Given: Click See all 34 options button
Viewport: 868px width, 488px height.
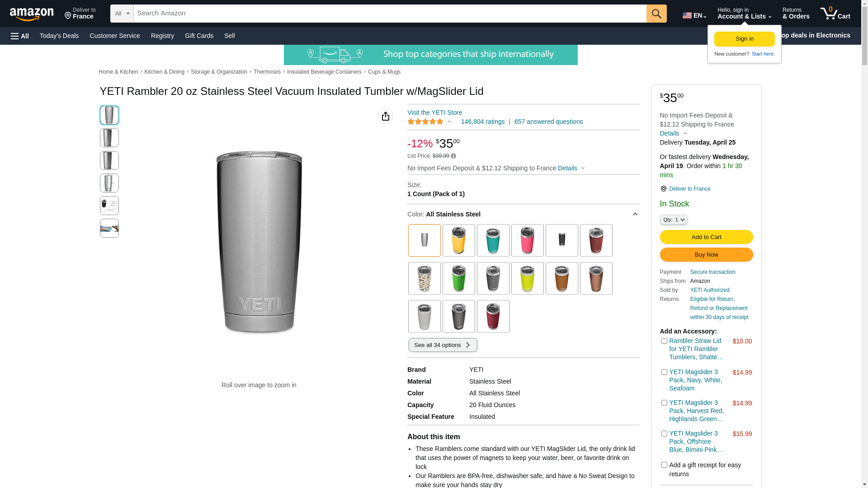Looking at the screenshot, I should click(443, 345).
